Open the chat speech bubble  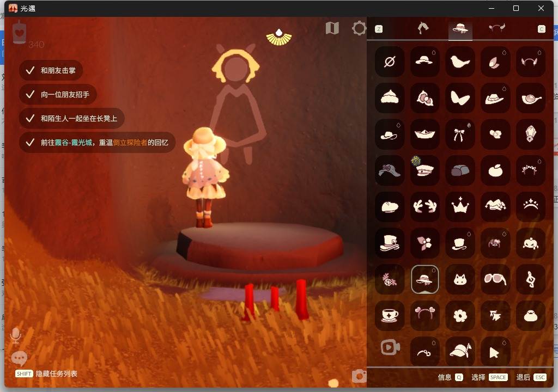pyautogui.click(x=19, y=358)
